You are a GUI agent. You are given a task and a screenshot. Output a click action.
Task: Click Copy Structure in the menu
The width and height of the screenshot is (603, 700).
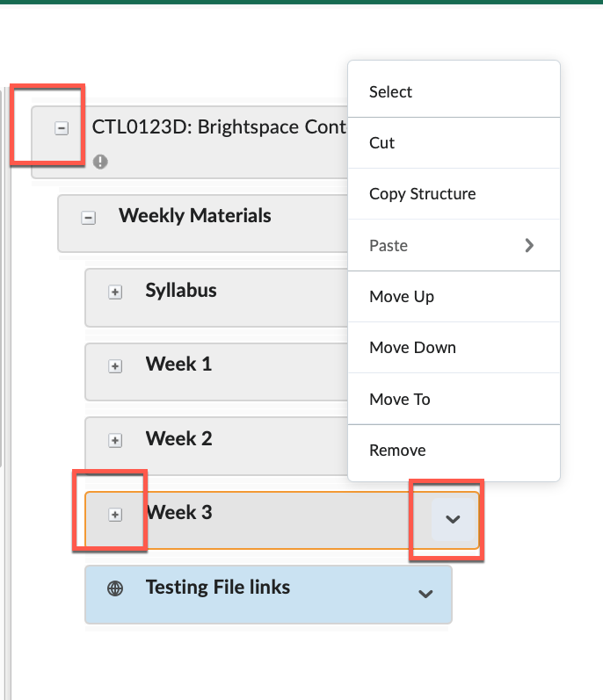(x=422, y=194)
